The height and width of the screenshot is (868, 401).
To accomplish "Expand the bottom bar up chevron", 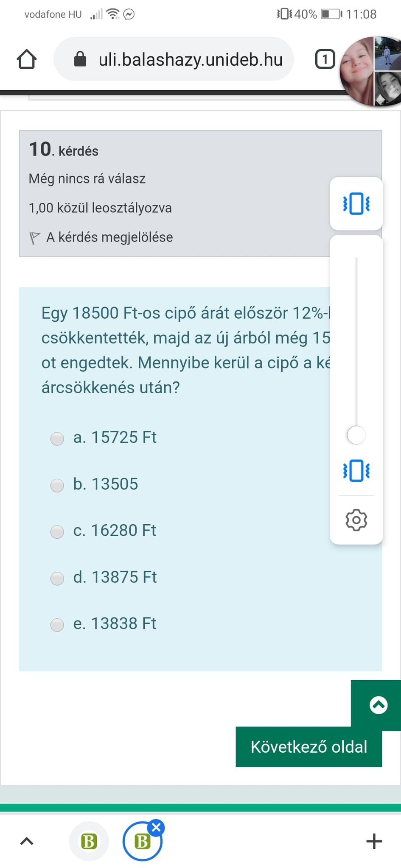I will 27,841.
